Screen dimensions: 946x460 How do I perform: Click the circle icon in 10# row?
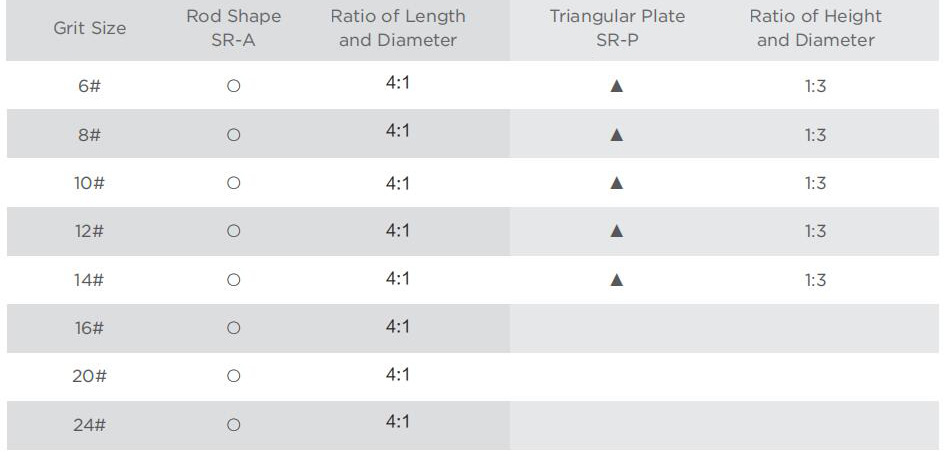pos(233,183)
